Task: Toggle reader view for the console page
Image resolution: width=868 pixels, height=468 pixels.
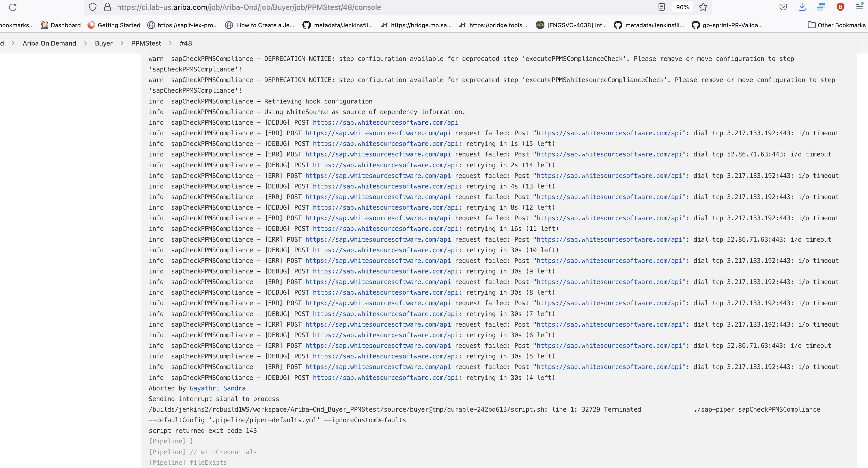Action: point(661,7)
